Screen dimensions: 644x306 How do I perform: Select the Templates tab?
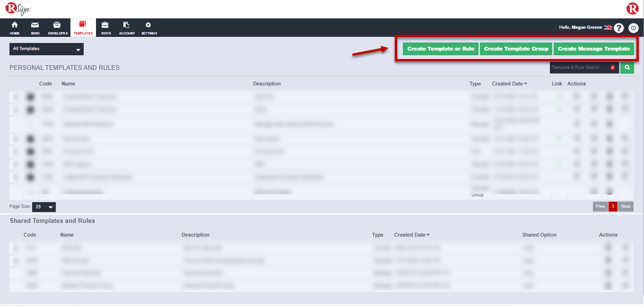pyautogui.click(x=83, y=28)
